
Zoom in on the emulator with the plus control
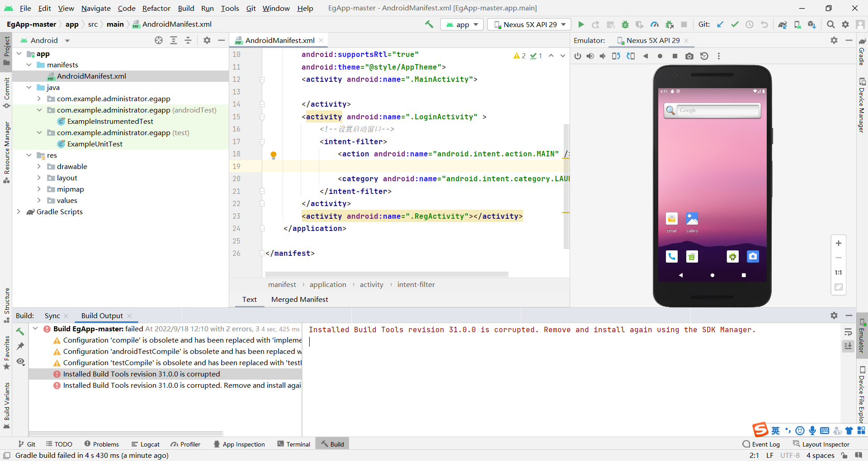(839, 243)
